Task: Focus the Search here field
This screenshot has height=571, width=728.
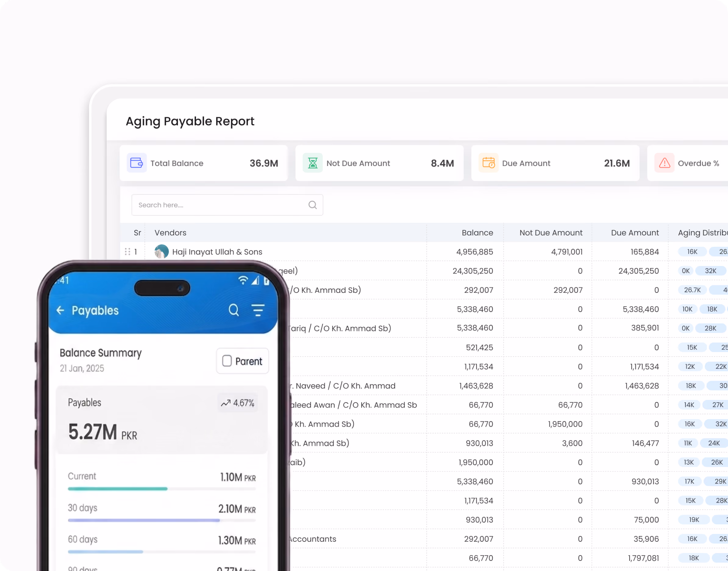Action: (x=227, y=205)
